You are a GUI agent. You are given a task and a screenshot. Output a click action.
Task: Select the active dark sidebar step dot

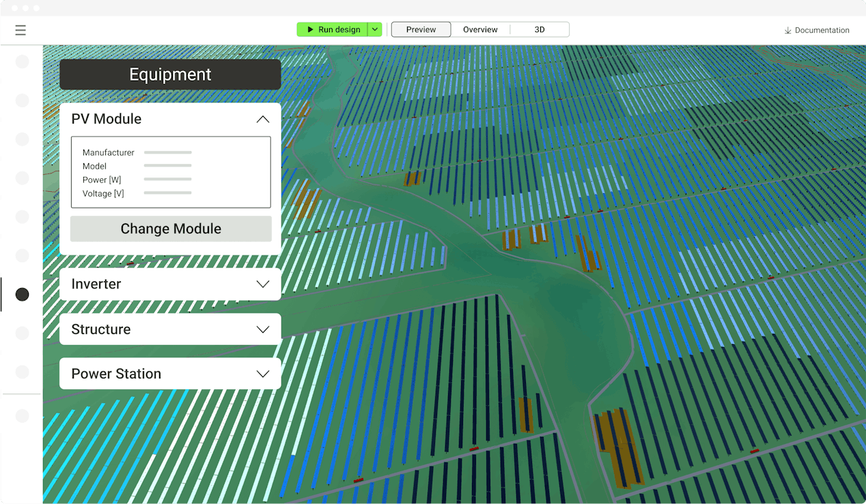coord(23,294)
